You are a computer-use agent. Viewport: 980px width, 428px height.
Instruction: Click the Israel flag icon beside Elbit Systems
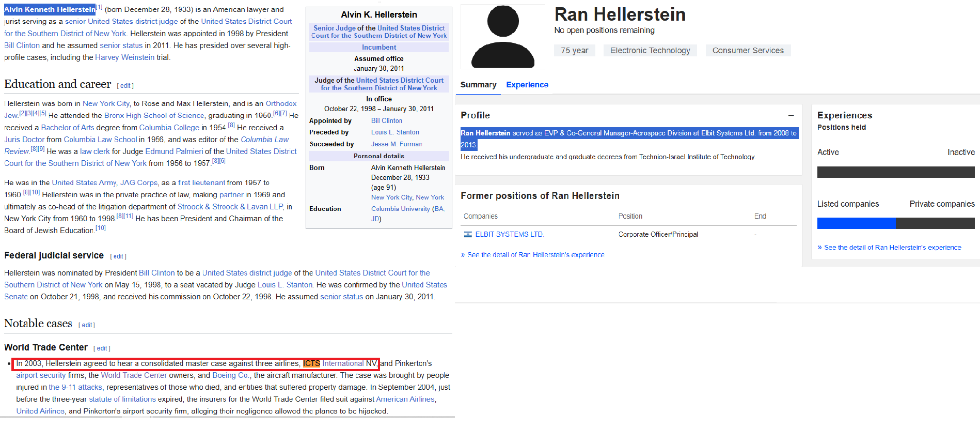coord(468,234)
